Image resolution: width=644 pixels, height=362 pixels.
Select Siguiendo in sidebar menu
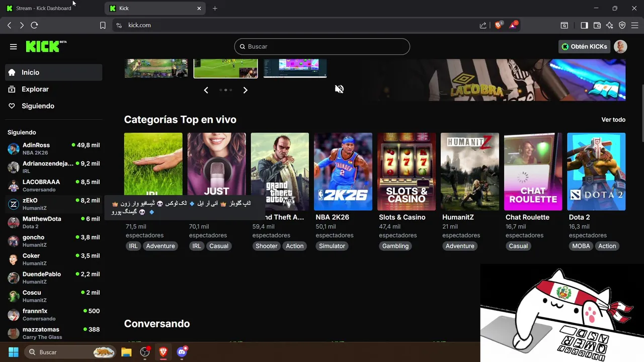54,106
